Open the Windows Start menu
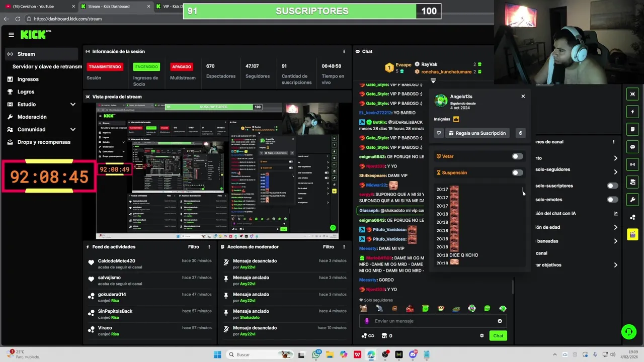Viewport: 644px width, 362px height. (x=217, y=354)
